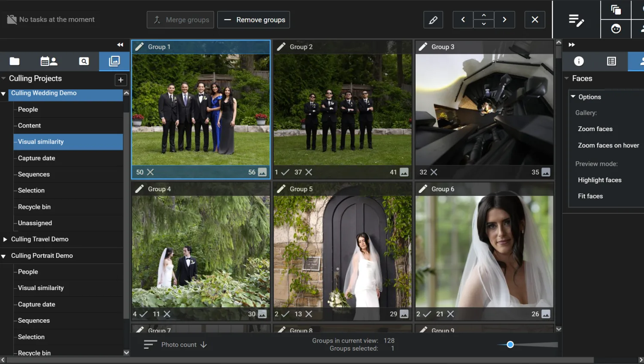The height and width of the screenshot is (364, 644).
Task: Expand the right panel double arrows
Action: click(571, 45)
